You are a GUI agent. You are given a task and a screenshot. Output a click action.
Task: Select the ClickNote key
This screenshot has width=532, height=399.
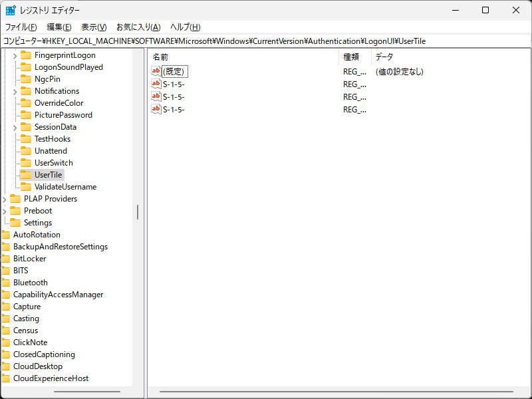(30, 342)
